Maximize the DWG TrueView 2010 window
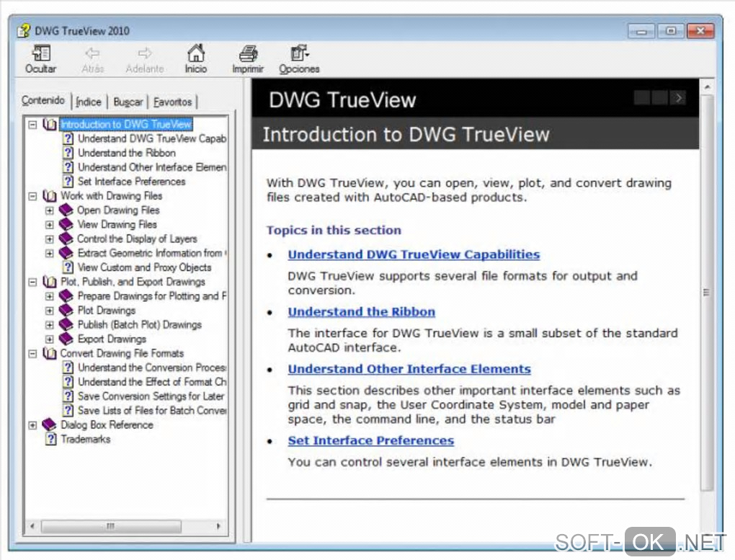735x560 pixels. click(x=671, y=31)
